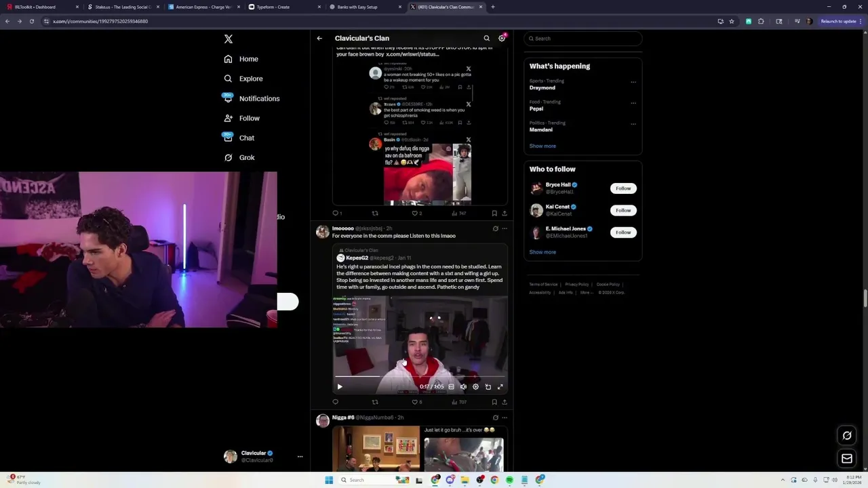This screenshot has height=488, width=868.
Task: Click the X search input field
Action: pyautogui.click(x=583, y=39)
